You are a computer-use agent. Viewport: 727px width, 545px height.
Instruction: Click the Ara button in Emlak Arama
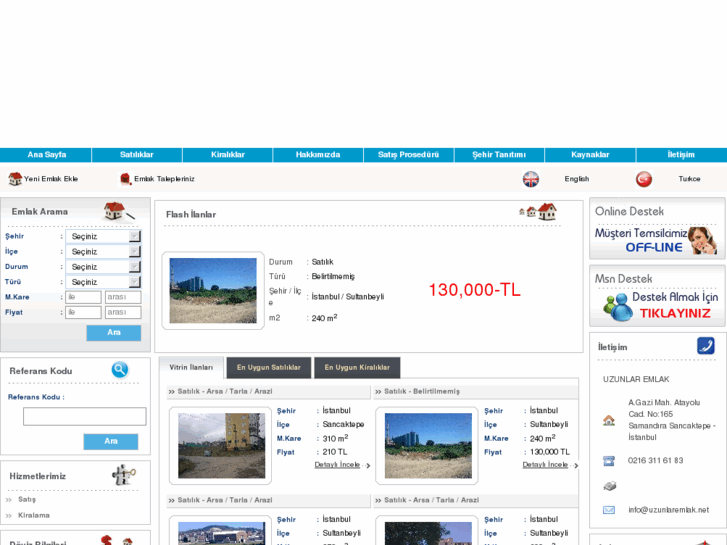114,333
